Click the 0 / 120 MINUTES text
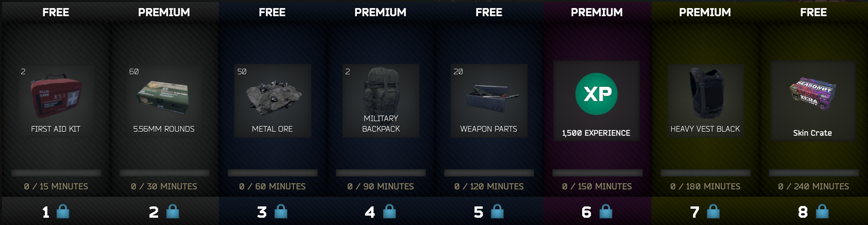The width and height of the screenshot is (868, 225). 489,186
